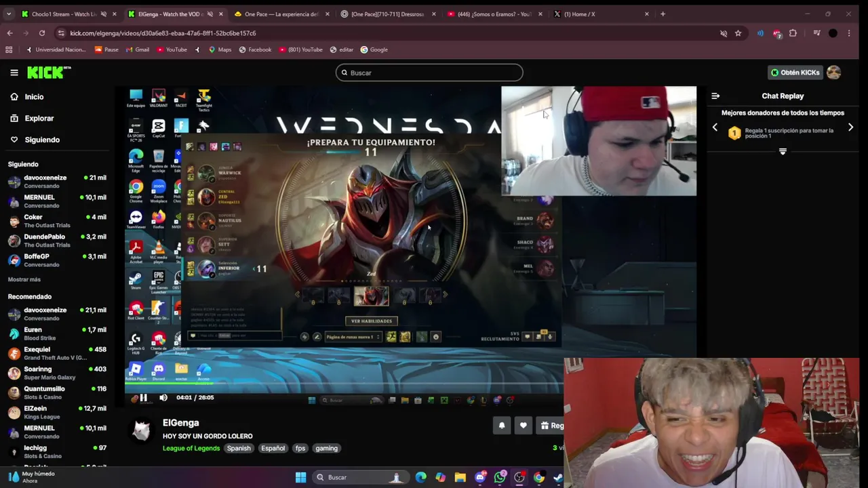Open the Chrome tab search dropdown

(9, 14)
